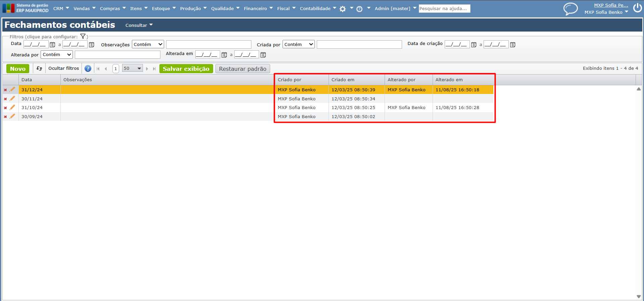Open calendar for Data de criação start
The width and height of the screenshot is (644, 301).
474,45
